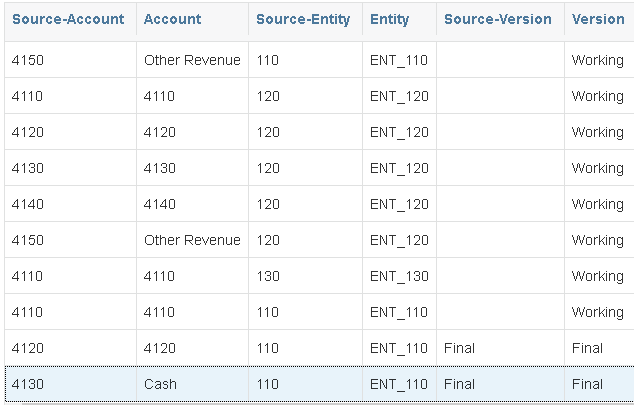Click the ENT_110 cell in the Cash row
The width and height of the screenshot is (634, 405).
(x=399, y=384)
